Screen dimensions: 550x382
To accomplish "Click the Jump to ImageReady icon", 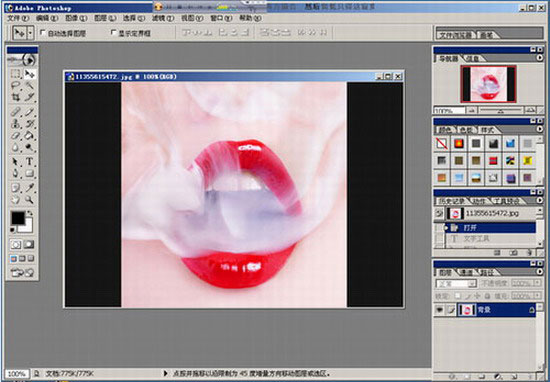I will click(x=22, y=272).
